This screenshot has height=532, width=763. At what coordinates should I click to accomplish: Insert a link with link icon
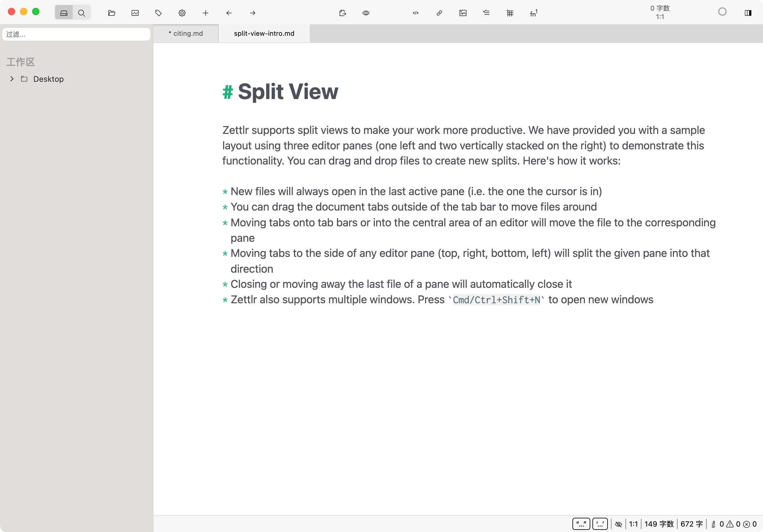439,13
